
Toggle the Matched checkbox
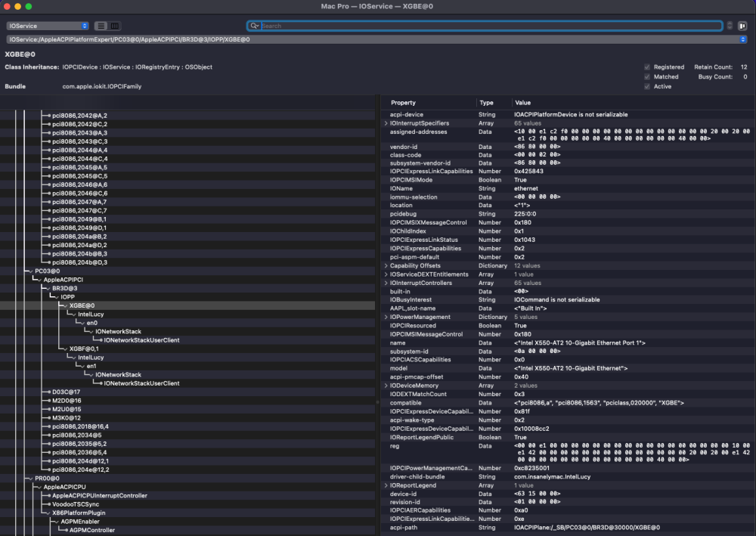coord(647,76)
